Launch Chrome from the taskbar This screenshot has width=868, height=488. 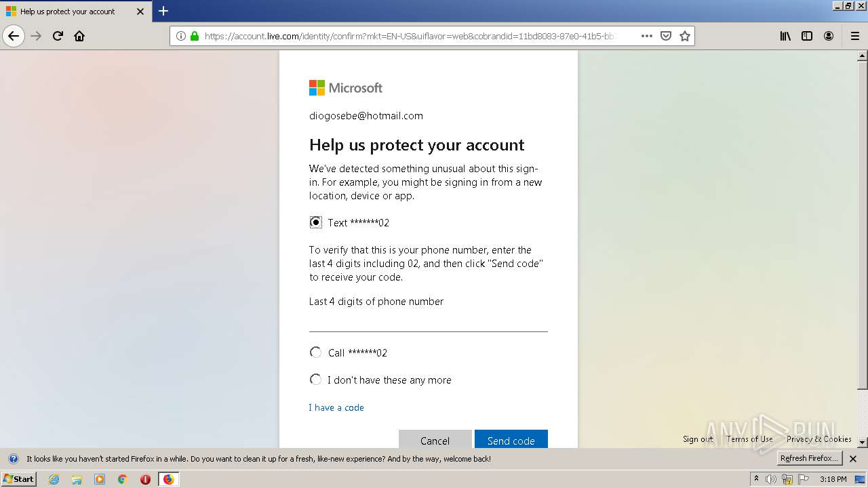(122, 479)
